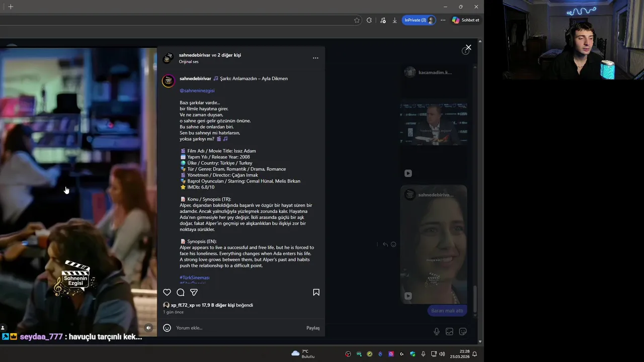The height and width of the screenshot is (362, 644).
Task: Click the info icon in the chat header
Action: [465, 51]
